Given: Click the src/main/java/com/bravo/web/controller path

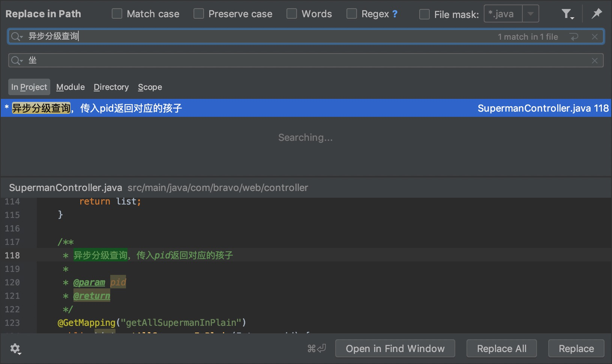Looking at the screenshot, I should point(218,188).
